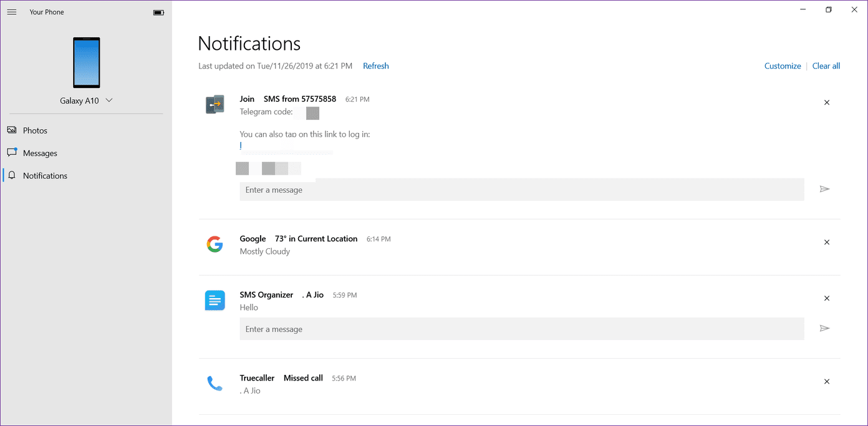
Task: Click the '. A Jio' caller name under Truecaller
Action: pos(250,391)
